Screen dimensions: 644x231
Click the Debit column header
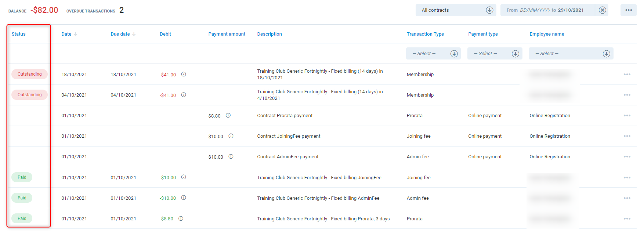165,34
